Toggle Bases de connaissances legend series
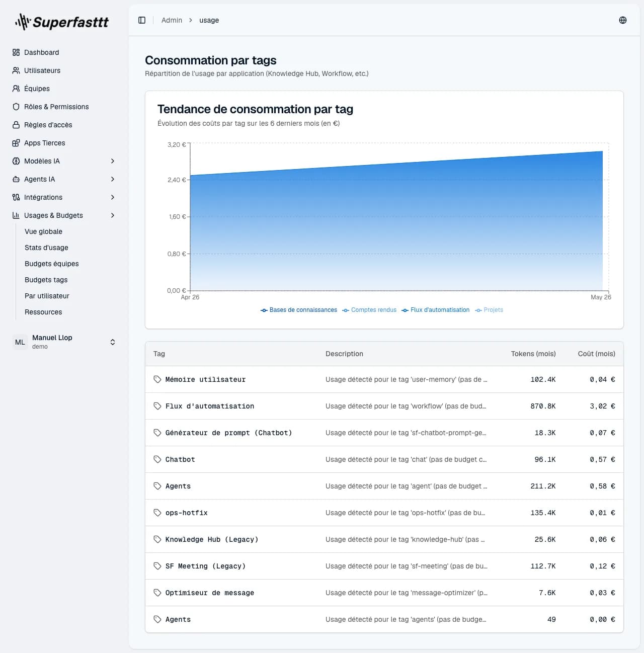This screenshot has height=653, width=644. (x=299, y=310)
